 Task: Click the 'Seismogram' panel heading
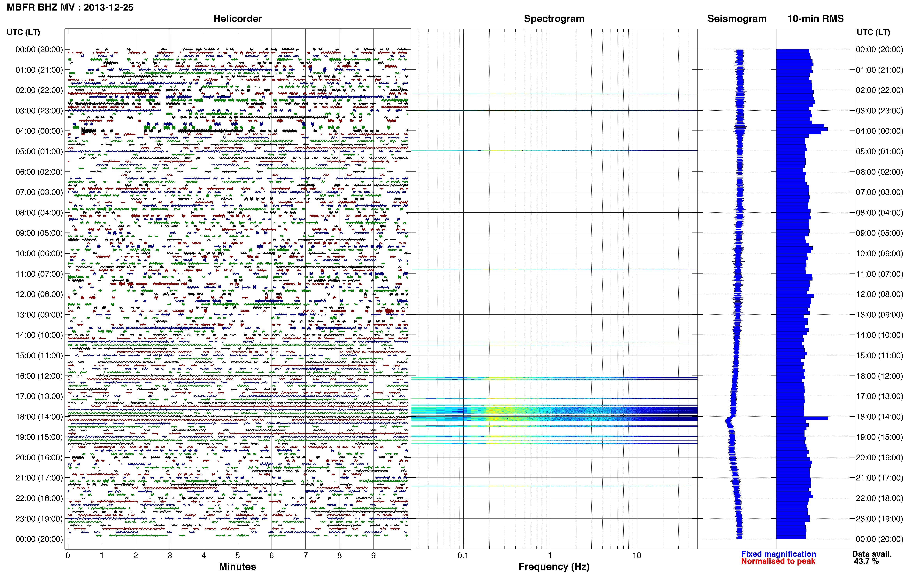pyautogui.click(x=737, y=18)
